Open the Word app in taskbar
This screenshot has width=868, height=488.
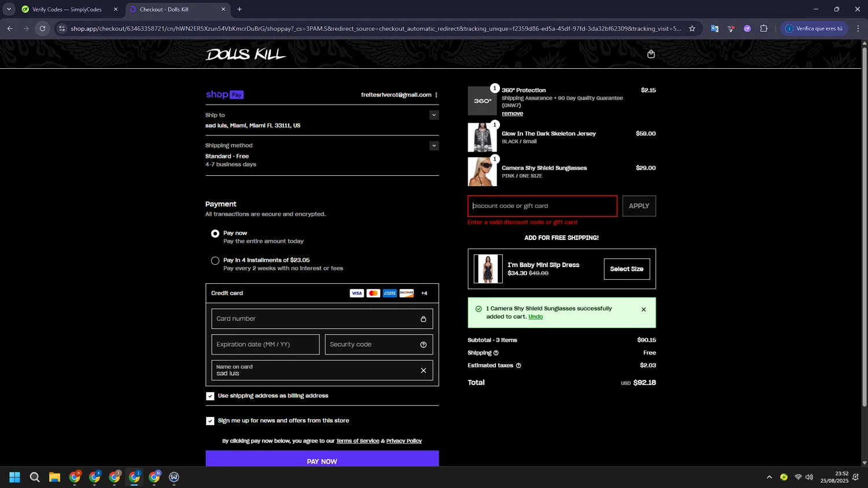pos(174,477)
